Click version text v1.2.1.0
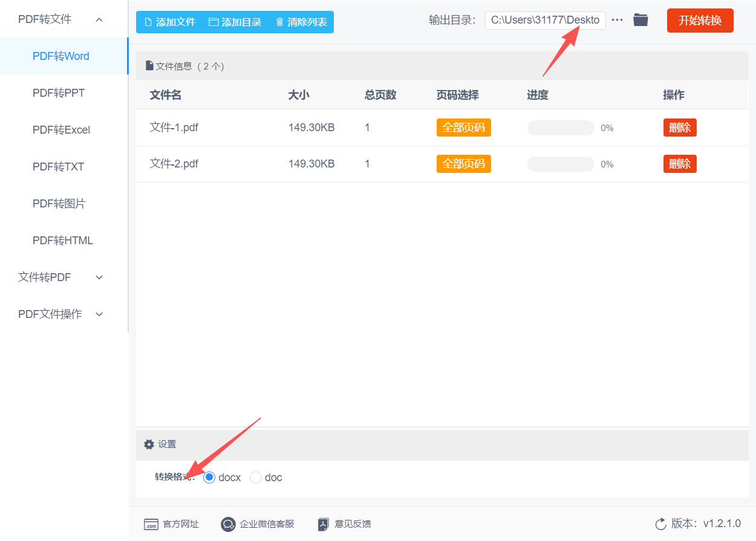The image size is (756, 541). (x=722, y=523)
